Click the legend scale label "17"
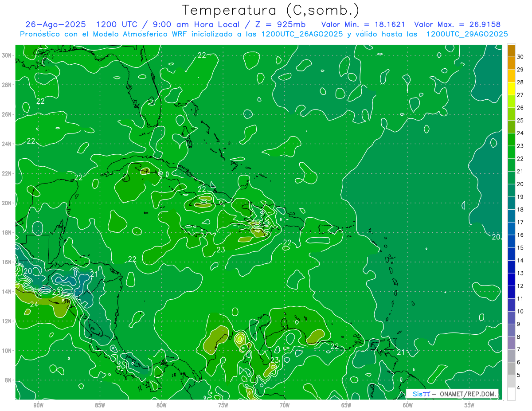Image resolution: width=532 pixels, height=411 pixels. [520, 223]
